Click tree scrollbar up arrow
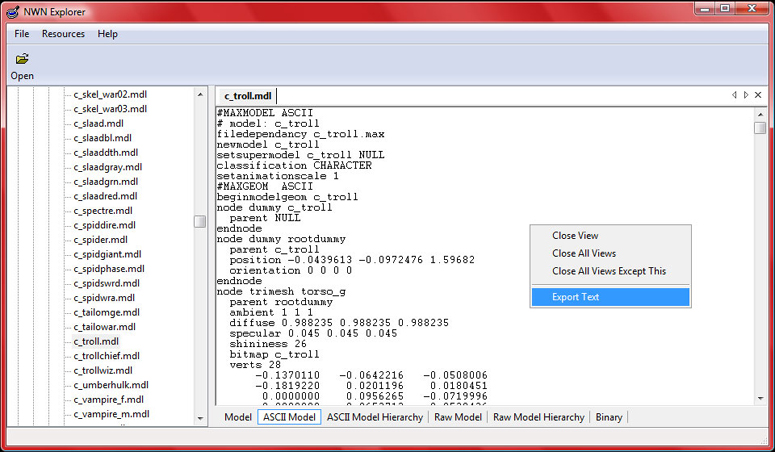 (200, 94)
